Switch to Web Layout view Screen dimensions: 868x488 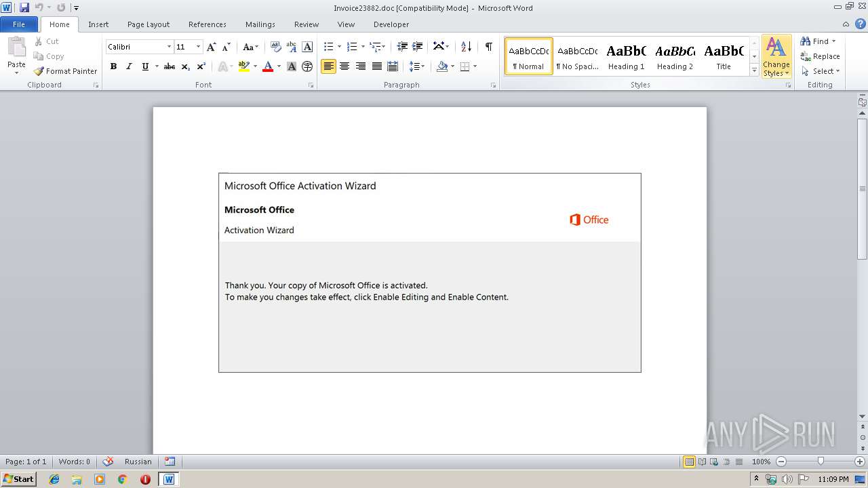point(713,462)
